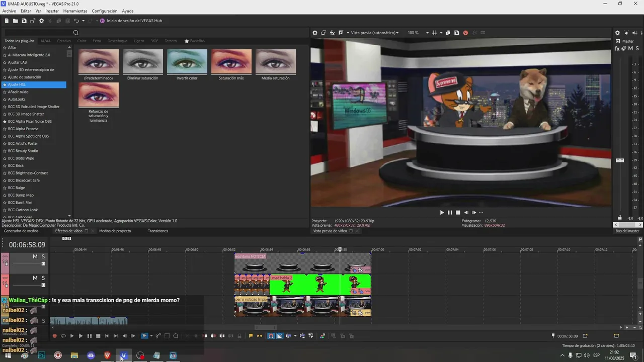Viewport: 644px width, 362px height.
Task: Open video output FX in preview toolbar
Action: coord(333,33)
